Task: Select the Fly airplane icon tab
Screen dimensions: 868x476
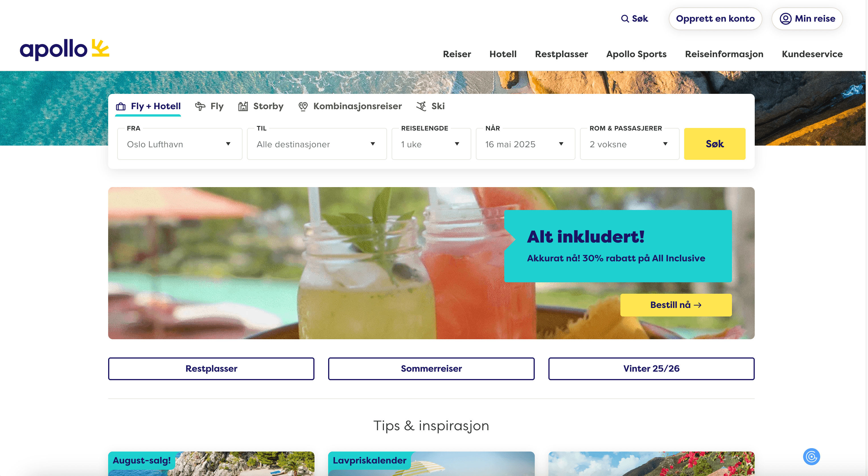Action: click(200, 106)
